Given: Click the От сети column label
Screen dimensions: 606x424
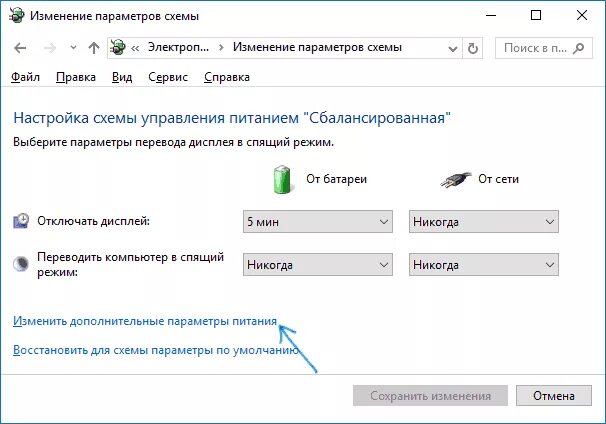Looking at the screenshot, I should pyautogui.click(x=498, y=179).
